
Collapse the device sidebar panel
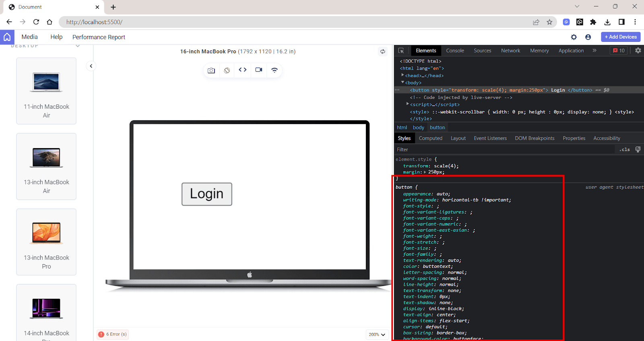91,66
